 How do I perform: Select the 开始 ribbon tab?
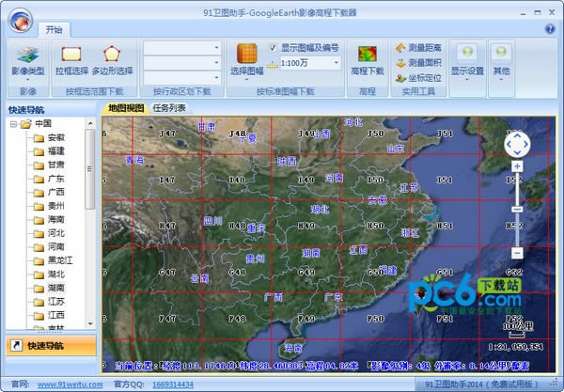tap(55, 29)
